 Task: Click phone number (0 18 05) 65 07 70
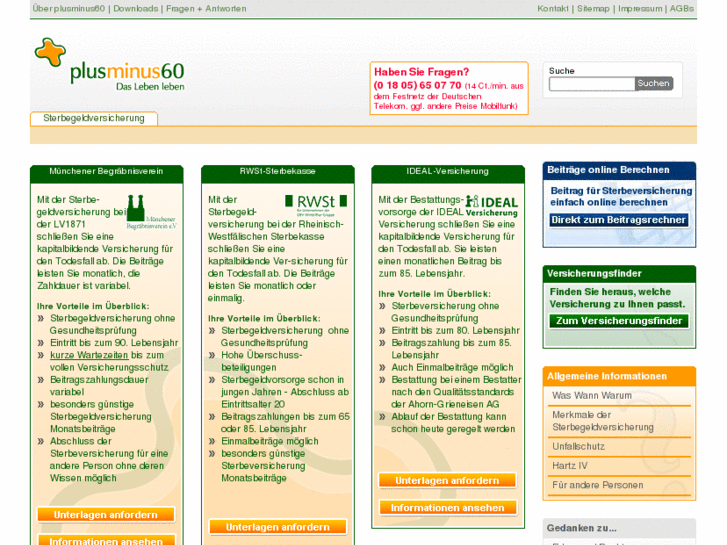(417, 85)
